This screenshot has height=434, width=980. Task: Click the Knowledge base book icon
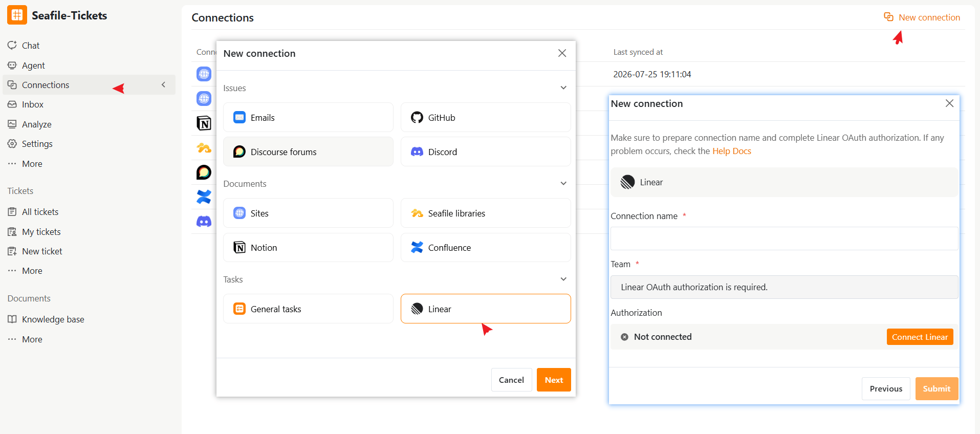(12, 319)
